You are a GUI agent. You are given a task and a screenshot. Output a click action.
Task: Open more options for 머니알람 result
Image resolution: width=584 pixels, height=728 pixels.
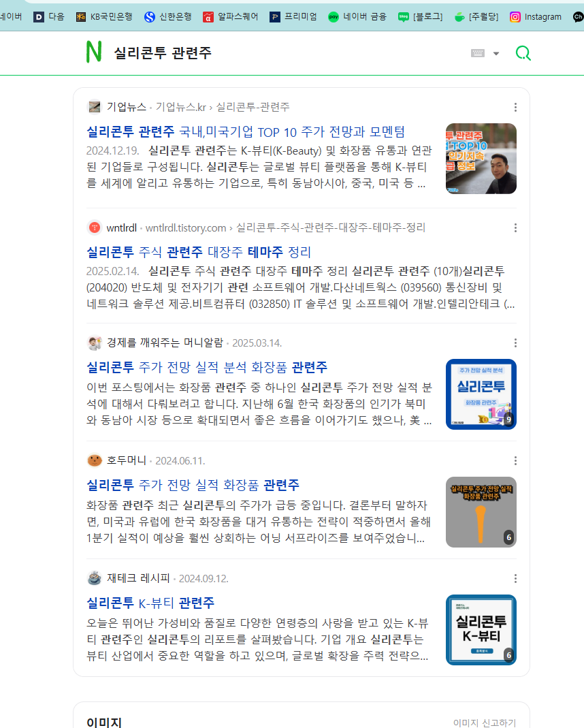pos(515,343)
